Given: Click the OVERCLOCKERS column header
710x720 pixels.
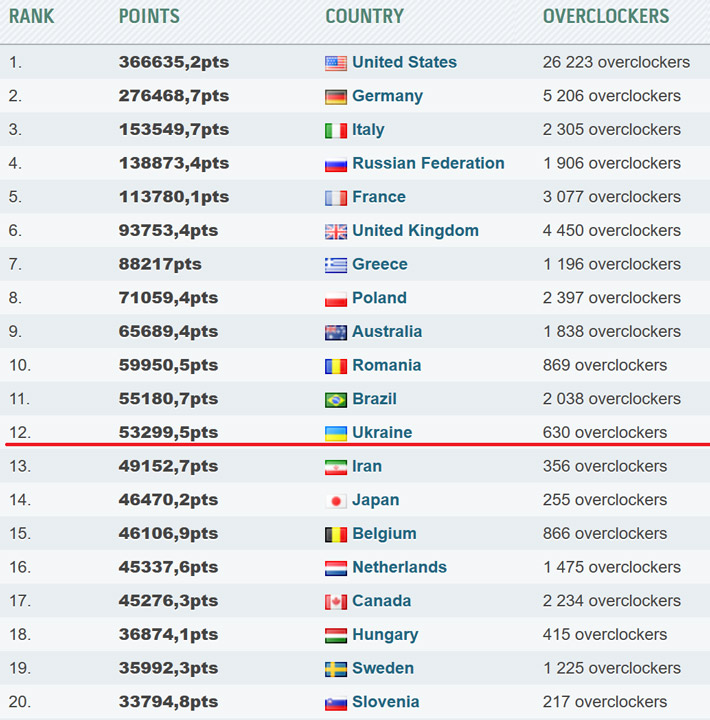Looking at the screenshot, I should (x=606, y=16).
